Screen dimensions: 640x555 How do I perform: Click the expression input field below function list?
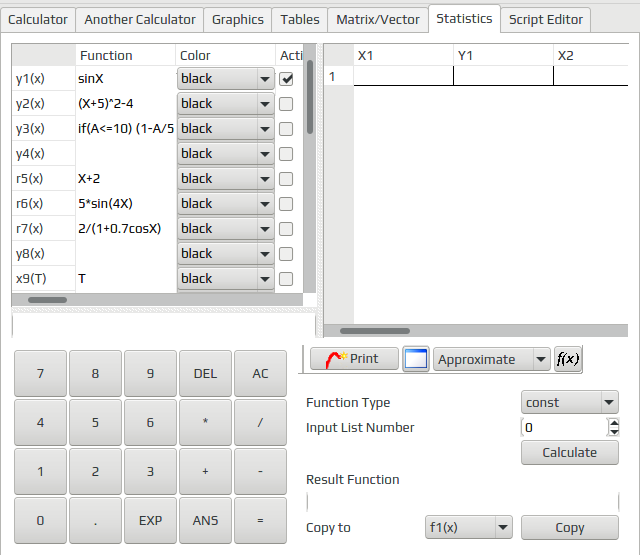coord(164,326)
